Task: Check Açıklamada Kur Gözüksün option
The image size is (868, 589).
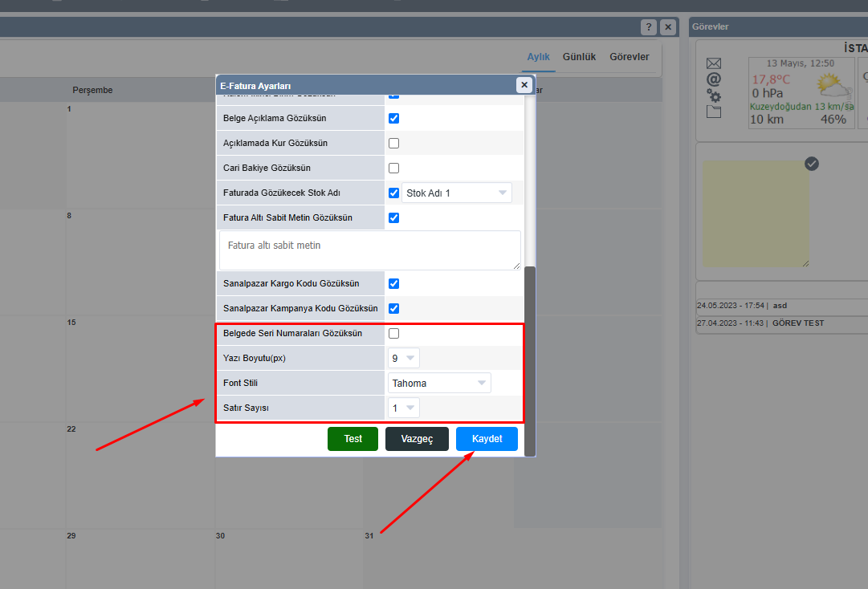Action: tap(393, 144)
